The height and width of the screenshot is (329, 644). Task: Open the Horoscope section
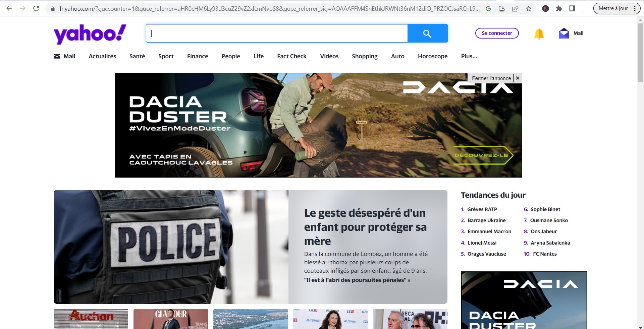[x=433, y=56]
